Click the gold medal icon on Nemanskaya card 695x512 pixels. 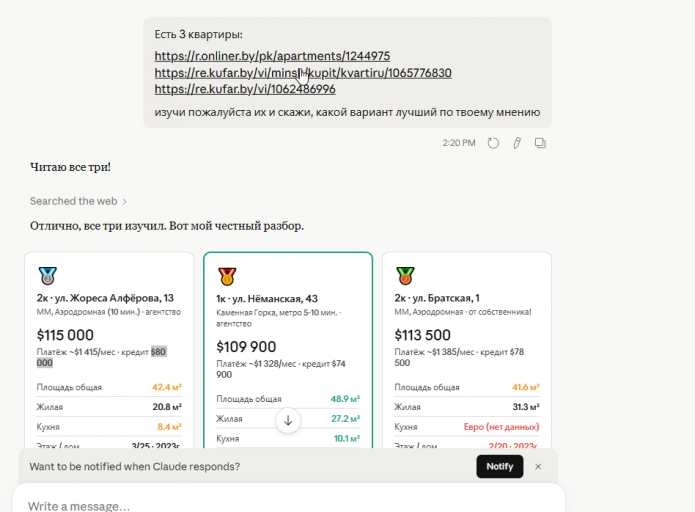[227, 276]
